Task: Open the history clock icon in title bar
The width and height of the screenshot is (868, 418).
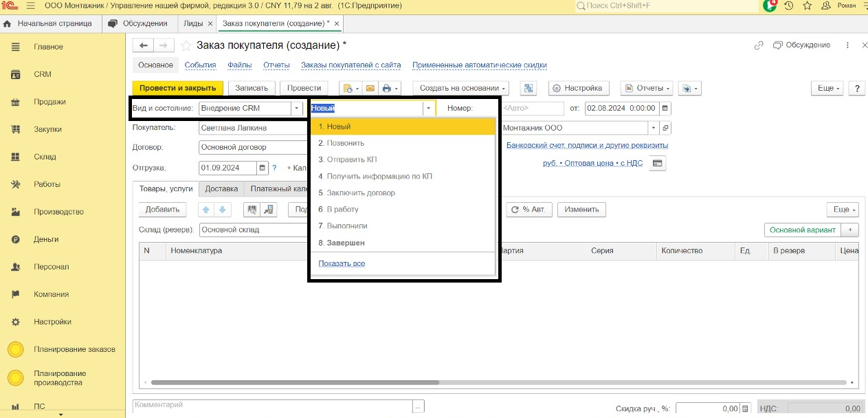Action: tap(789, 5)
